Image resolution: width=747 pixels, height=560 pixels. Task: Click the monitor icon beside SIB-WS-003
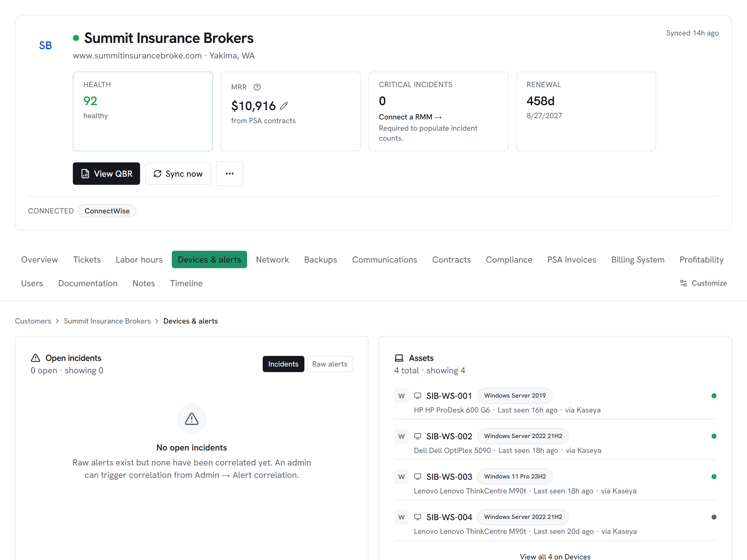[418, 477]
